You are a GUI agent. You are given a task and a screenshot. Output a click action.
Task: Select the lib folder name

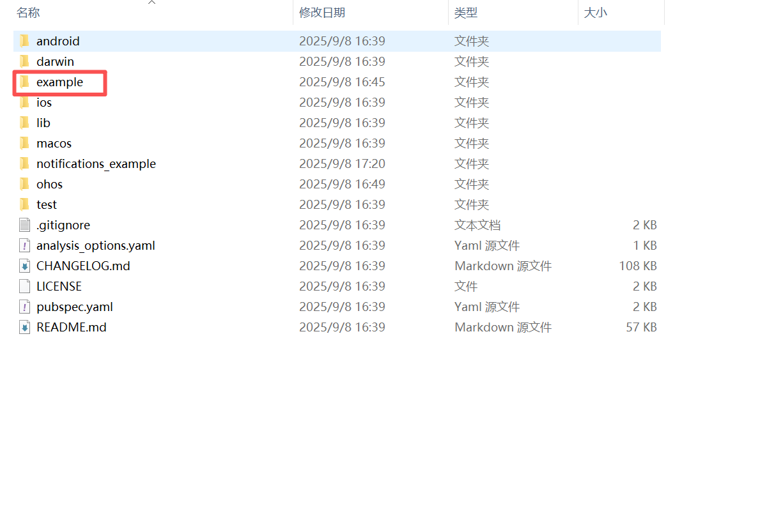[x=43, y=123]
